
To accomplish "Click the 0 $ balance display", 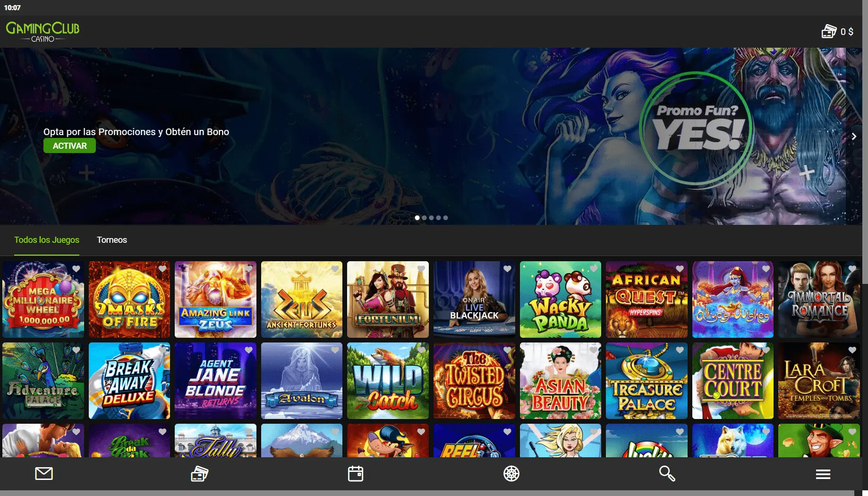I will [x=846, y=31].
